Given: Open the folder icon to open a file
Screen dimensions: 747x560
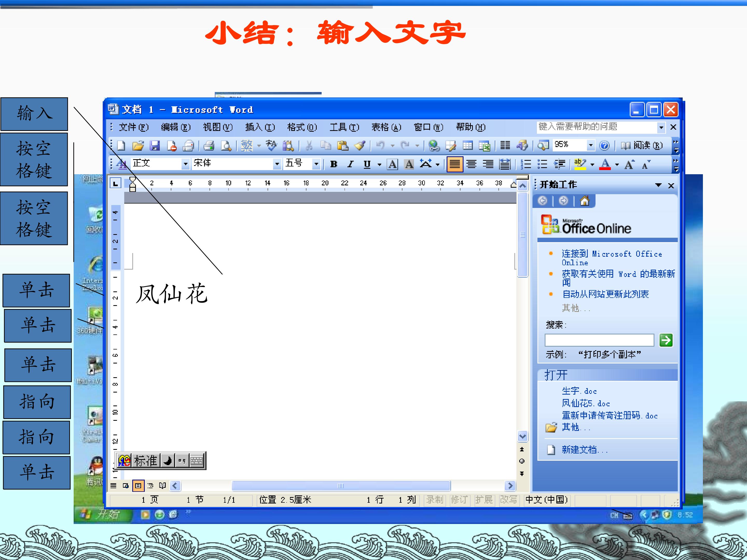Looking at the screenshot, I should (138, 145).
